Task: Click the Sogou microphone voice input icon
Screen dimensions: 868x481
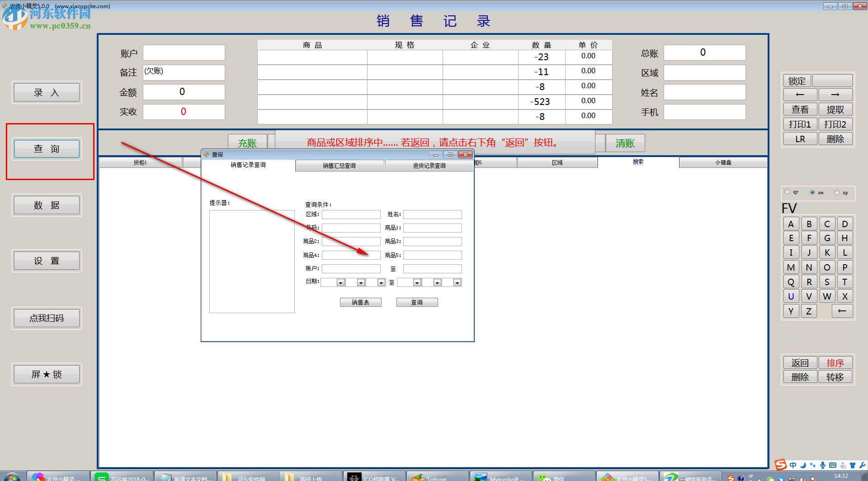Action: pyautogui.click(x=823, y=465)
